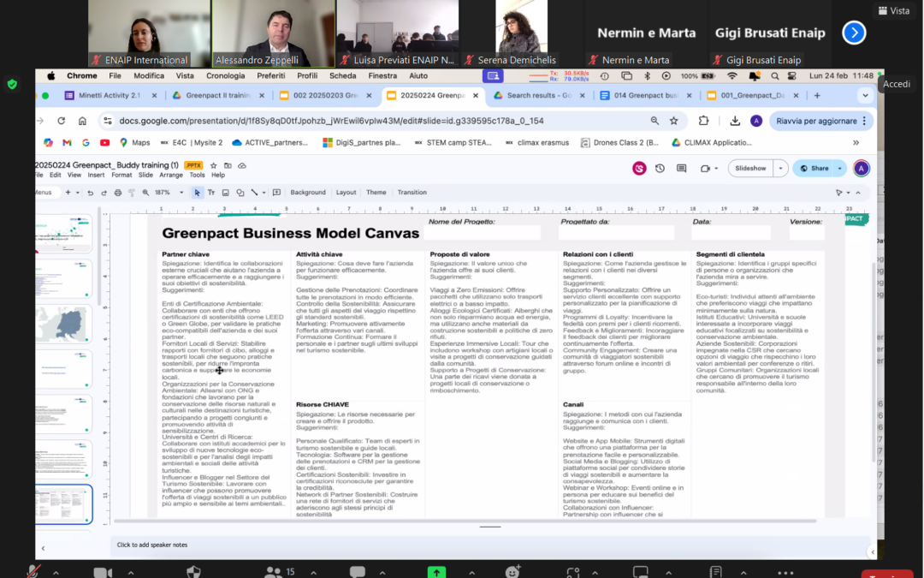Expand Zoom audio options caret beside microphone
The height and width of the screenshot is (578, 924).
tap(56, 573)
